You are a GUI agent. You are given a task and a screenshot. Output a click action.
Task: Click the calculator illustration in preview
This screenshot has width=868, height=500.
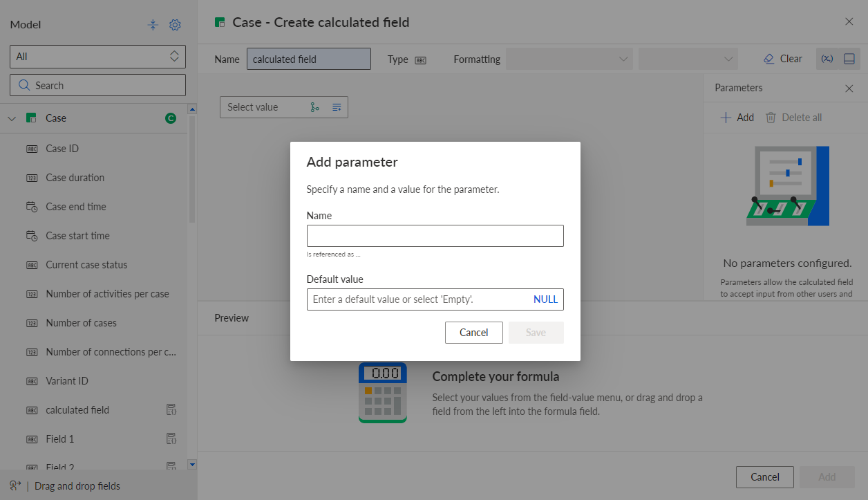coord(383,392)
